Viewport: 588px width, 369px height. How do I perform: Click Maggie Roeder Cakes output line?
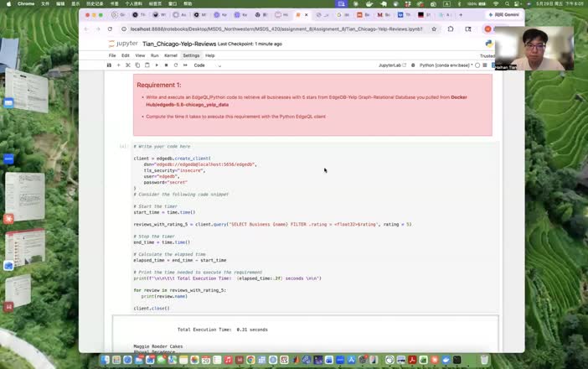tap(157, 346)
